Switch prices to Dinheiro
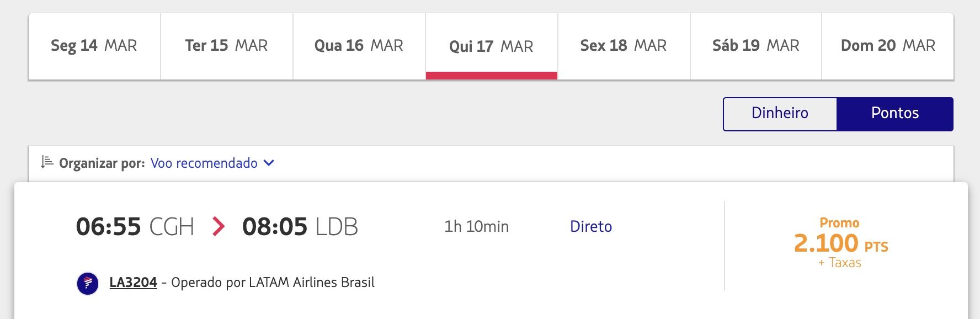The height and width of the screenshot is (319, 980). coord(780,114)
